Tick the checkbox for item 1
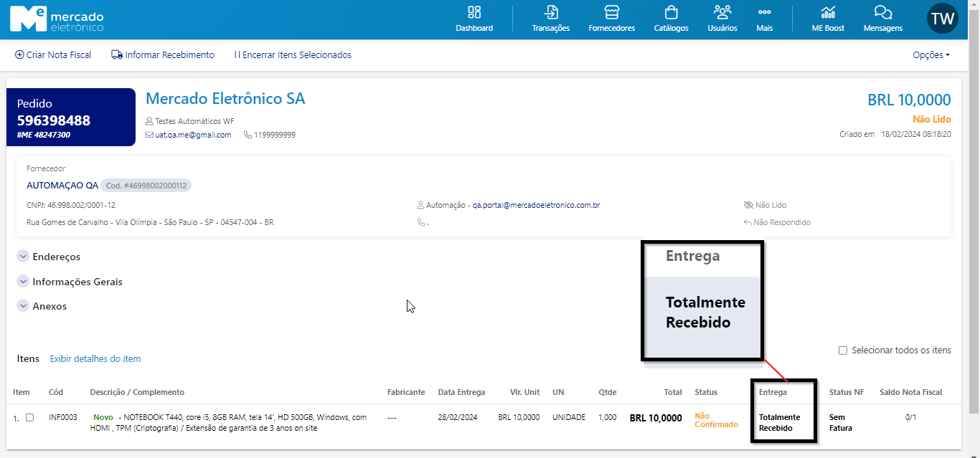Image resolution: width=980 pixels, height=458 pixels. (x=29, y=417)
